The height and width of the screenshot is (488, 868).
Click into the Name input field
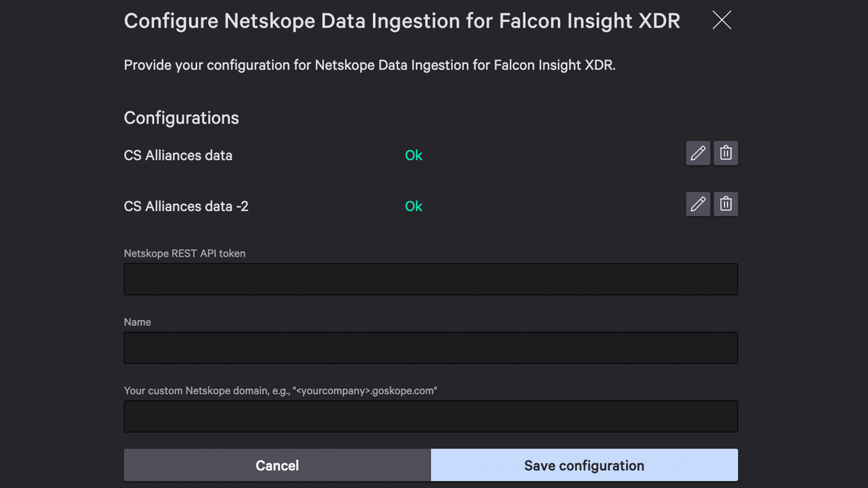[x=430, y=348]
